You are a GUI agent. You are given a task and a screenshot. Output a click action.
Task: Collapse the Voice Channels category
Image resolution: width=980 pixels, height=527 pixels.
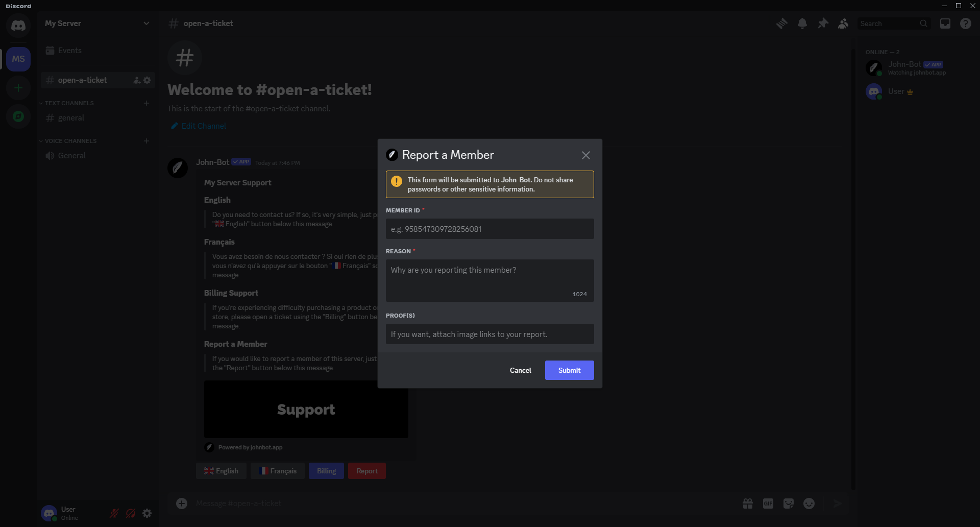[70, 141]
